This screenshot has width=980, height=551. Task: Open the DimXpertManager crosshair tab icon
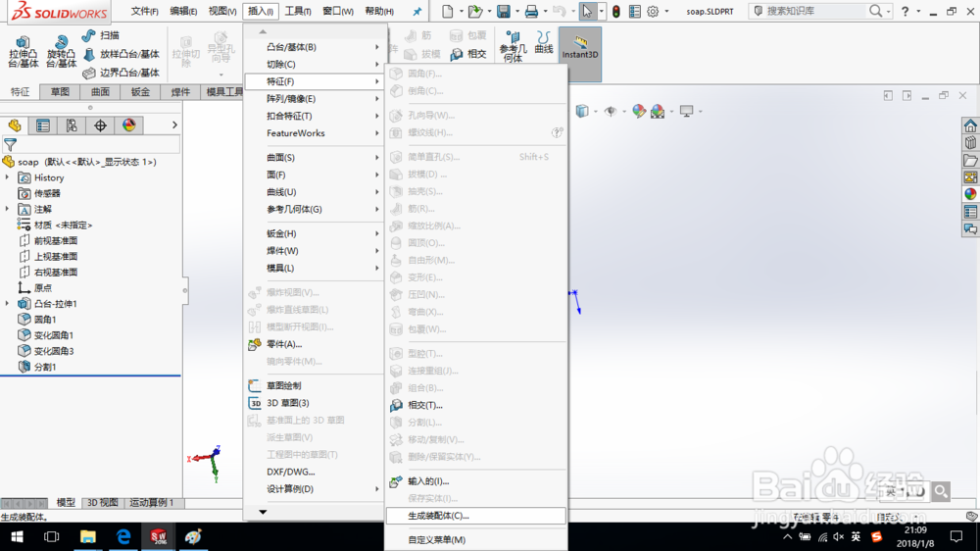tap(101, 125)
